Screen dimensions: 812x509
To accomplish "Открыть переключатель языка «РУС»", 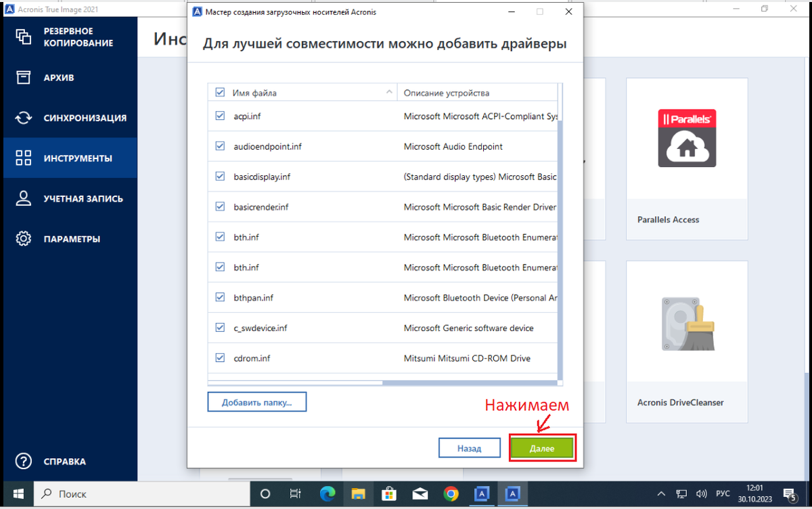I will [x=722, y=494].
